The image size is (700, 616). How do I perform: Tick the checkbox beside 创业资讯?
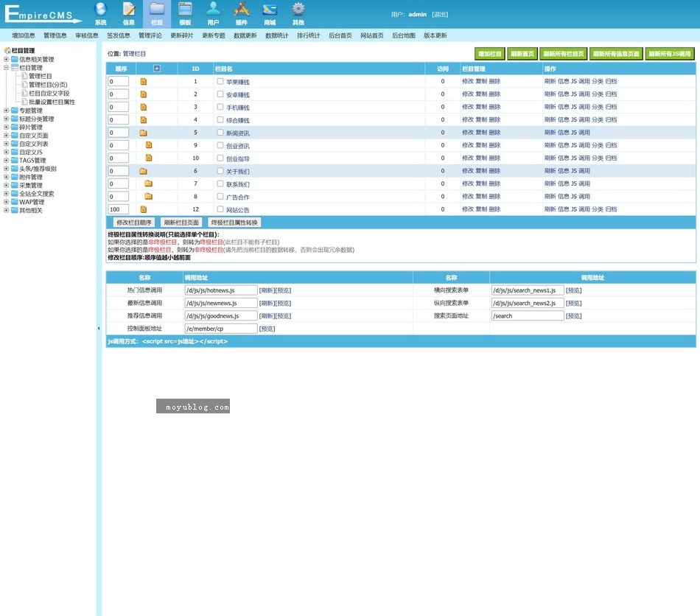coord(220,145)
